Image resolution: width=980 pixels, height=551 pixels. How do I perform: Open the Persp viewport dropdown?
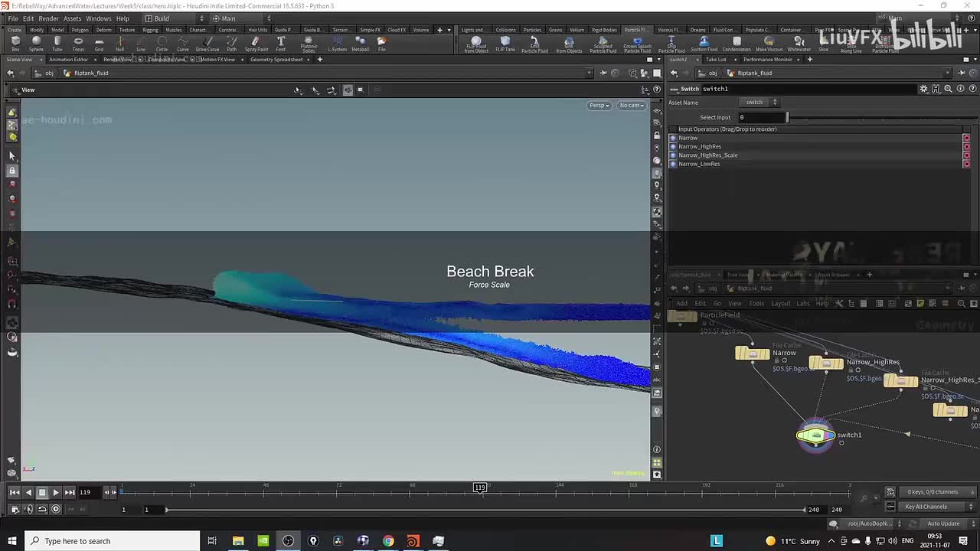[599, 105]
